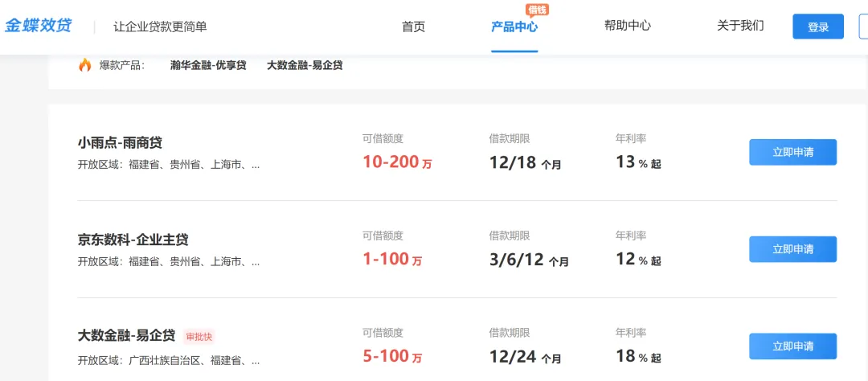The height and width of the screenshot is (381, 868).
Task: Click the 让企业贷款更简单 slogan
Action: tap(160, 27)
